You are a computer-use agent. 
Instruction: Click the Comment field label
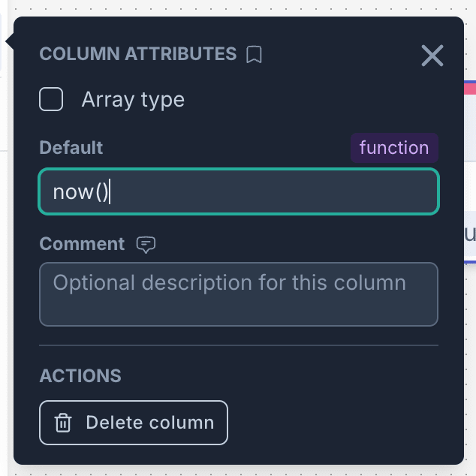click(x=82, y=244)
